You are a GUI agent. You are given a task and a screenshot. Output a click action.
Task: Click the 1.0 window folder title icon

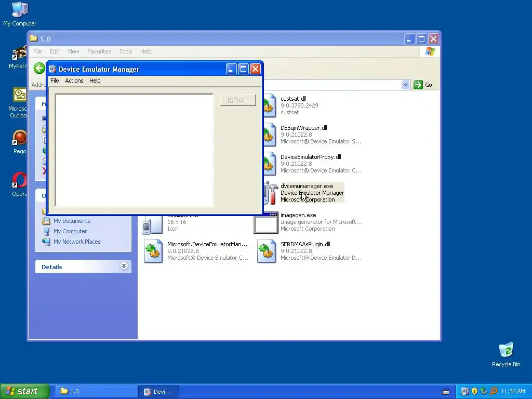click(x=34, y=38)
